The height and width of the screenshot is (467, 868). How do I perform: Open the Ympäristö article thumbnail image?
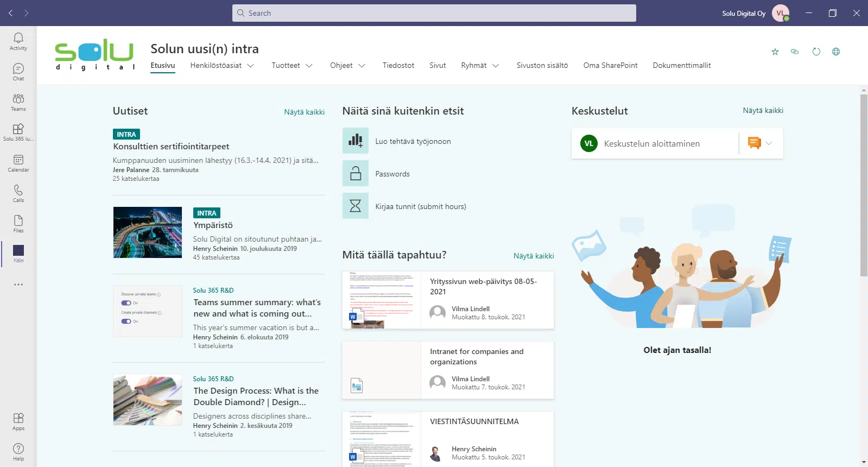(x=148, y=232)
